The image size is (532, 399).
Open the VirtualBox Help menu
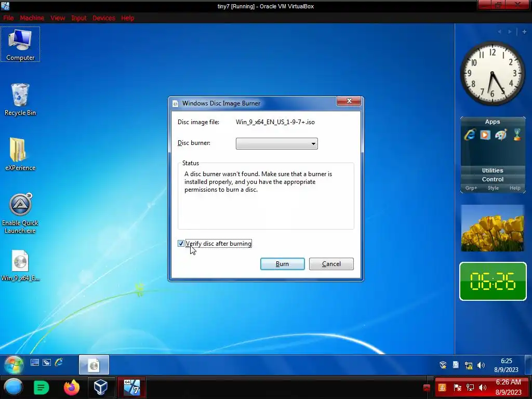coord(128,18)
